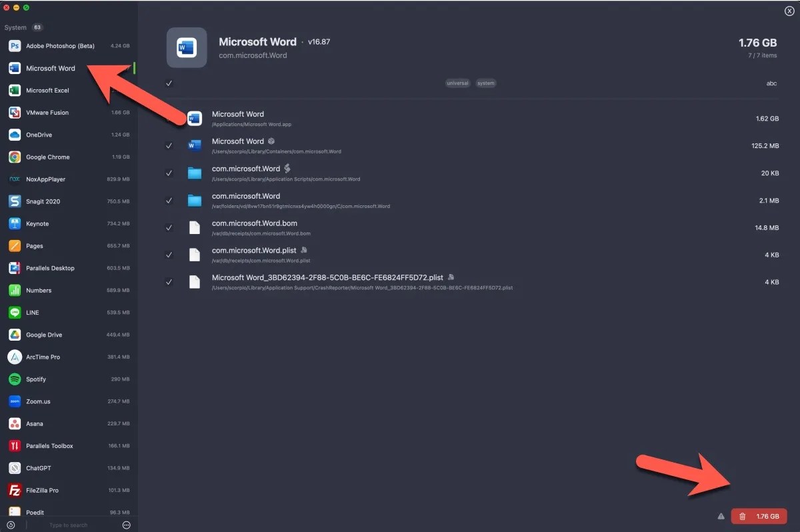The image size is (800, 532).
Task: Toggle the select-all checkbox above file list
Action: [169, 83]
